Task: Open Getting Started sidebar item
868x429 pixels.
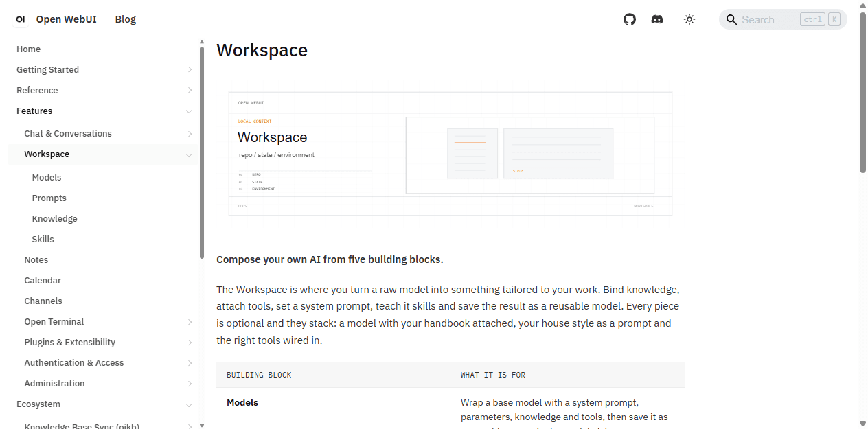Action: tap(47, 70)
